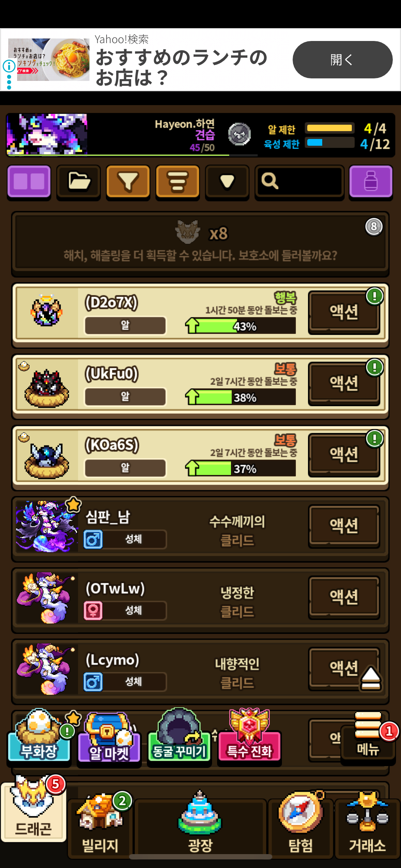Viewport: 401px width, 868px height.
Task: Tap the 액션 button for D2o7X
Action: click(x=344, y=312)
